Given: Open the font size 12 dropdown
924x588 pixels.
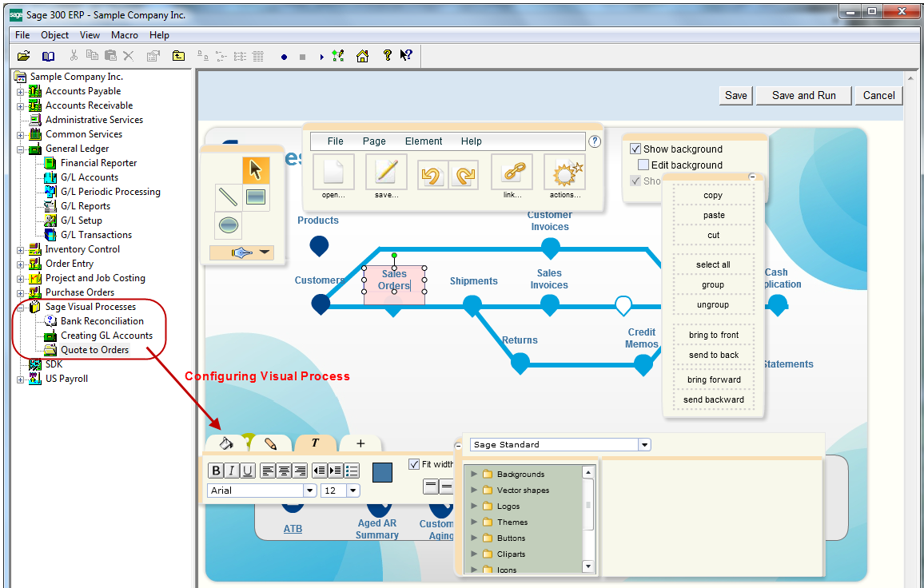Looking at the screenshot, I should 352,491.
